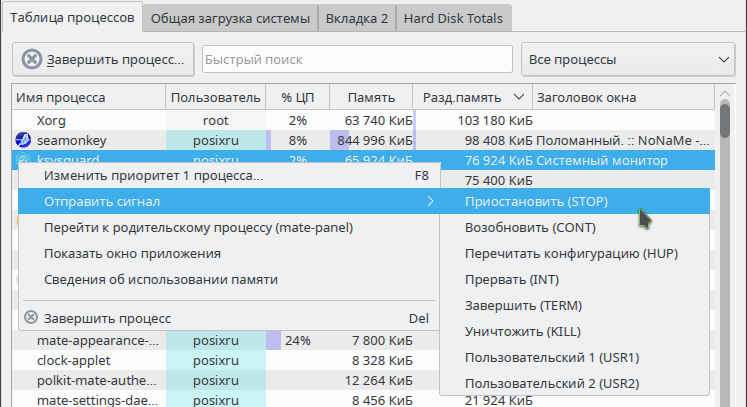The image size is (747, 407).
Task: Click the scroll up arrow of process list
Action: (725, 93)
